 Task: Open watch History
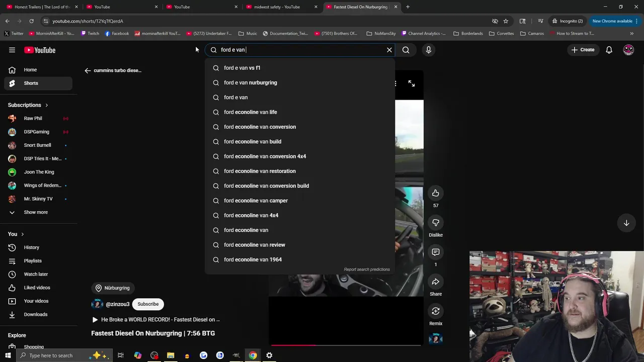click(38, 247)
